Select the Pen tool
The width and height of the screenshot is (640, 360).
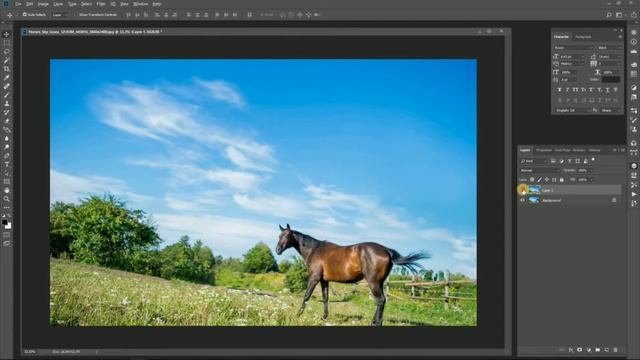[x=7, y=156]
